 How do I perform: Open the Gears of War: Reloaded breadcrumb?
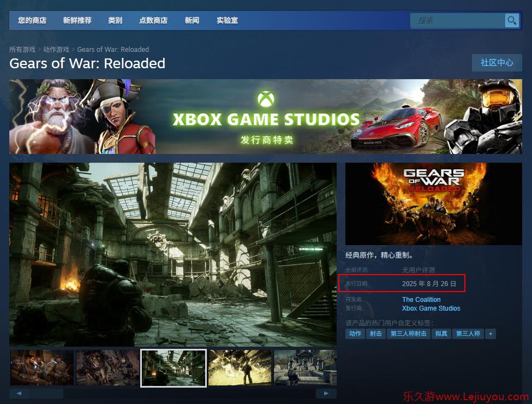pos(113,50)
